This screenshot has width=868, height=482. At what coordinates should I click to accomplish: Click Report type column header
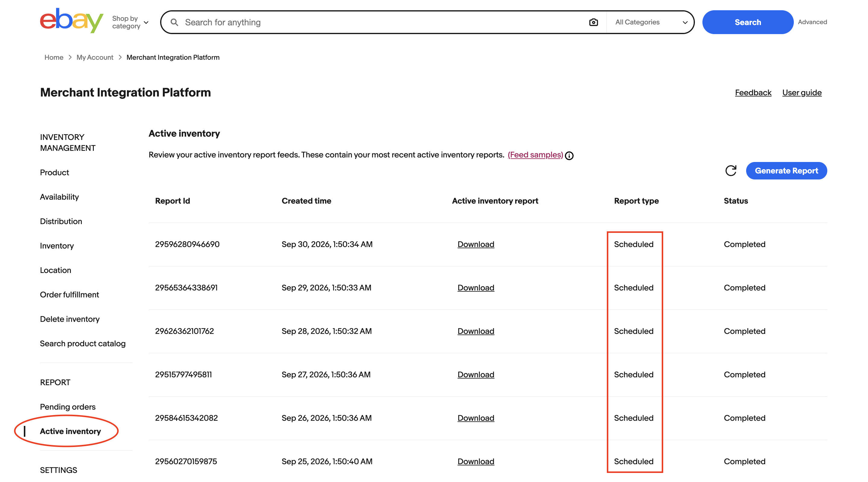(636, 201)
